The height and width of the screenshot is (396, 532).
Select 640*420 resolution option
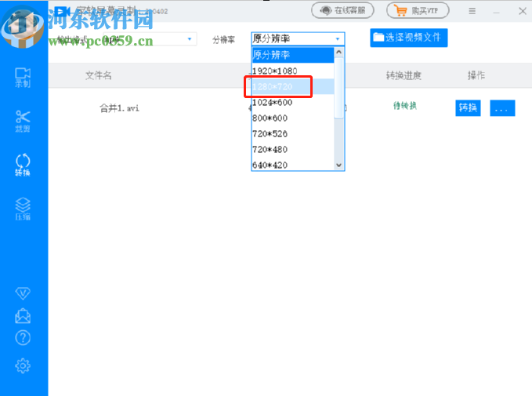click(293, 165)
